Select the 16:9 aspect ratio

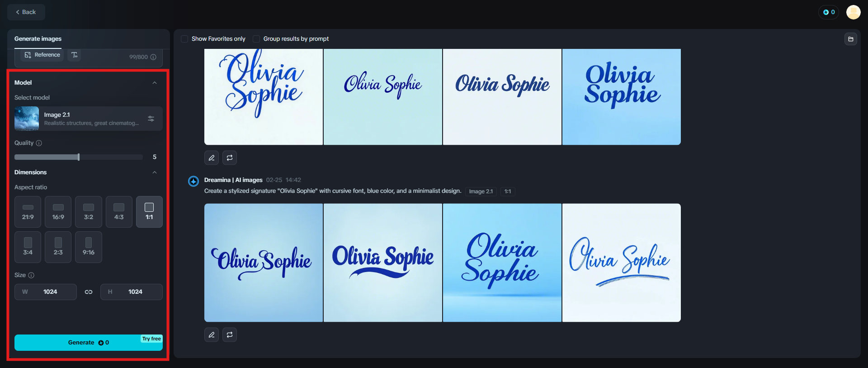(58, 212)
